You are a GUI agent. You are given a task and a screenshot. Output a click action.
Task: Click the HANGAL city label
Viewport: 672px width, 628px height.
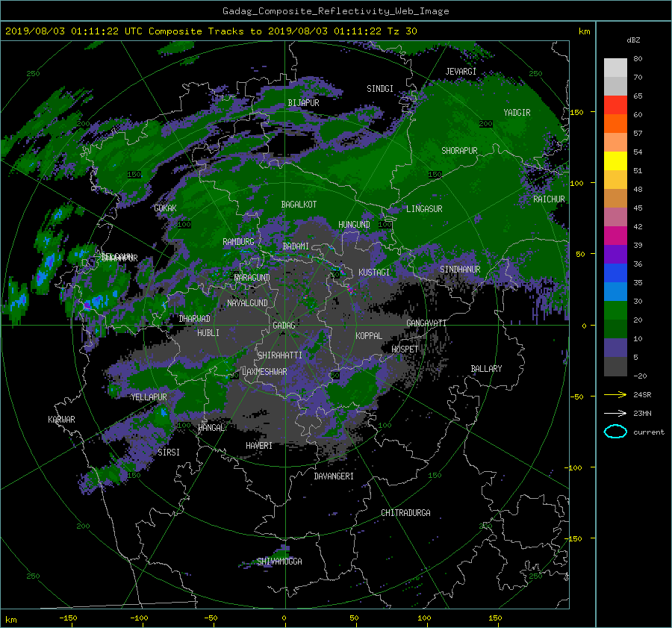click(211, 427)
